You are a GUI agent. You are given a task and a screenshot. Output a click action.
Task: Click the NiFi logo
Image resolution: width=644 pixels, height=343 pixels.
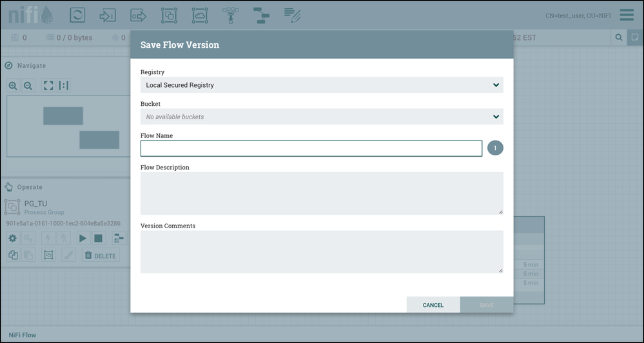coord(30,15)
